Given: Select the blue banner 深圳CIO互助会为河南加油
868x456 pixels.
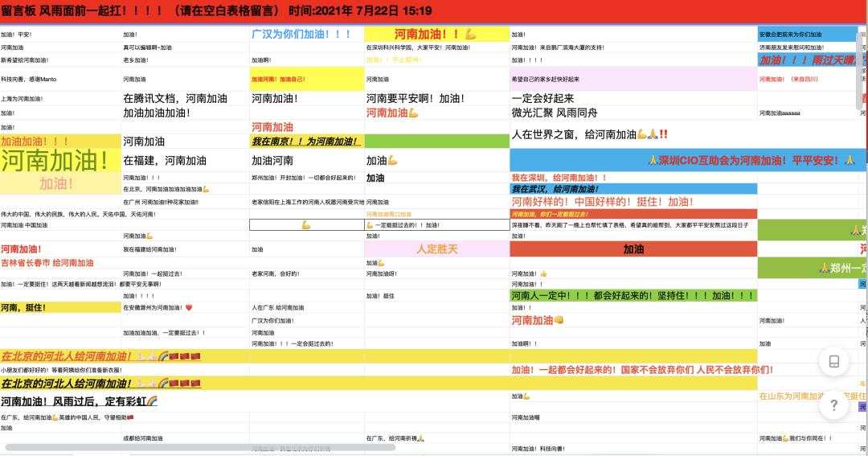Looking at the screenshot, I should pyautogui.click(x=689, y=160).
